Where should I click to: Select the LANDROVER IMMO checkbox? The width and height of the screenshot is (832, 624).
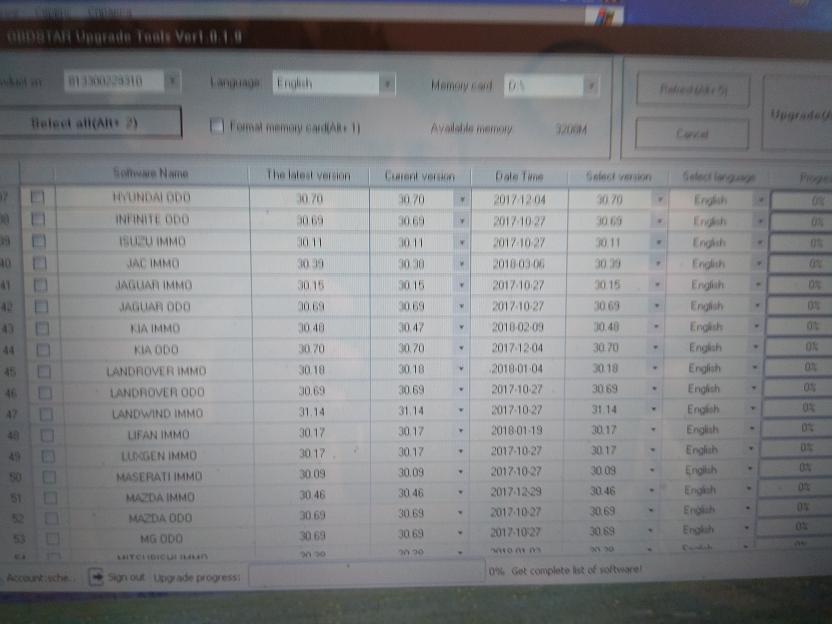(45, 371)
